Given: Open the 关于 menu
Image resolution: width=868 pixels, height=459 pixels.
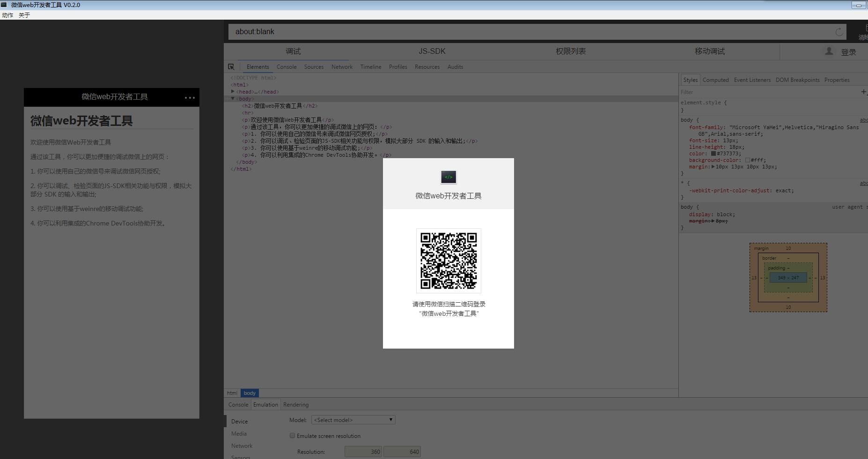Looking at the screenshot, I should (24, 15).
